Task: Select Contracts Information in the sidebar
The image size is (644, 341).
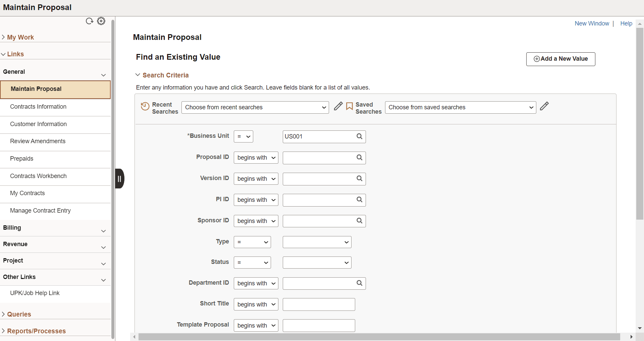Action: pos(38,107)
